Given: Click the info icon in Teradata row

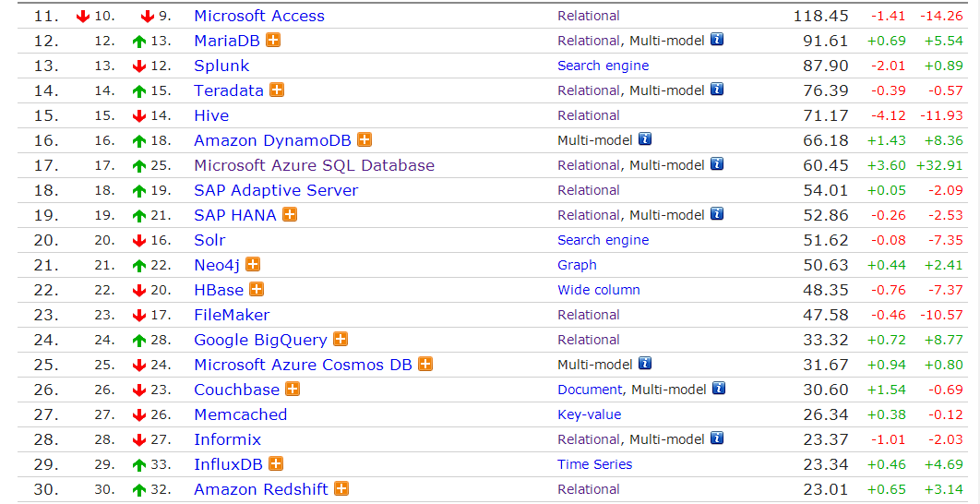Looking at the screenshot, I should pos(718,90).
